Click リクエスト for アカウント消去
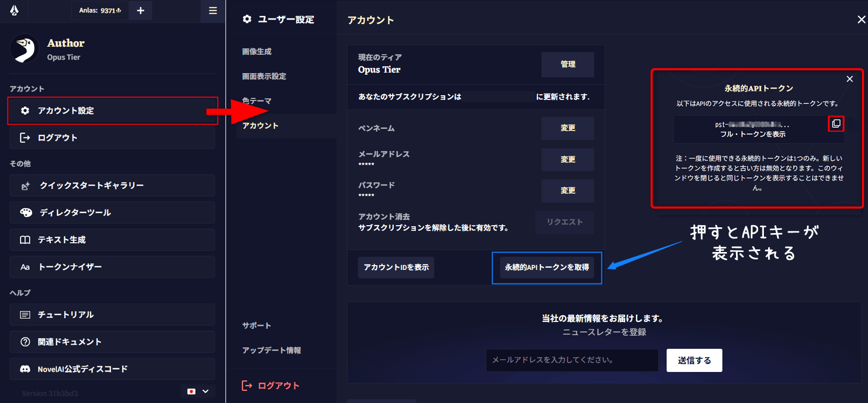 (565, 222)
